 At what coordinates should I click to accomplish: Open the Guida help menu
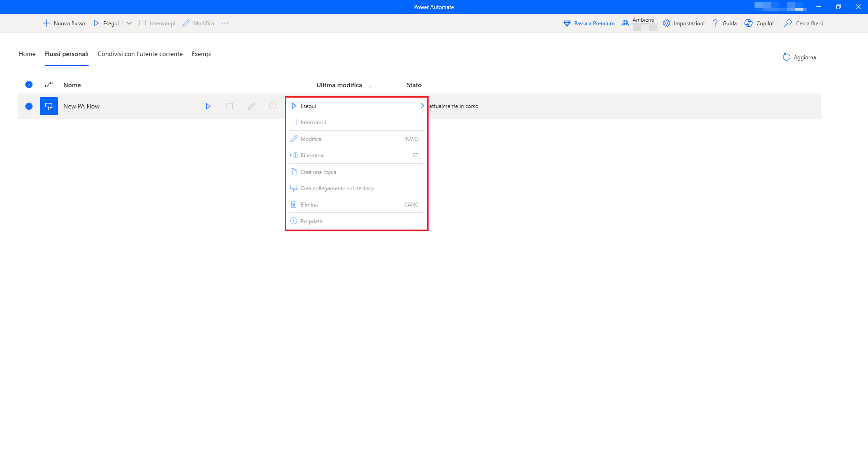point(724,23)
